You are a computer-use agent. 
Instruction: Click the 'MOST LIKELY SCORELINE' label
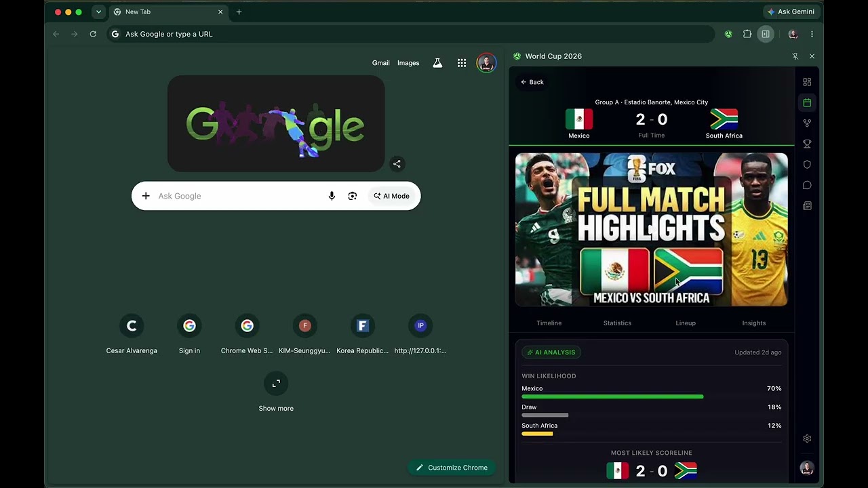652,453
